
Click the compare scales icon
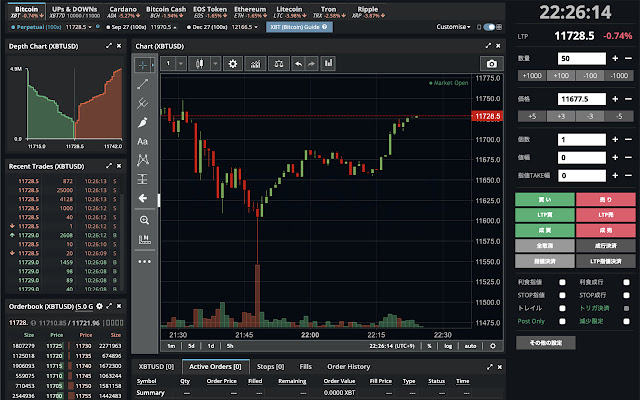tap(276, 63)
